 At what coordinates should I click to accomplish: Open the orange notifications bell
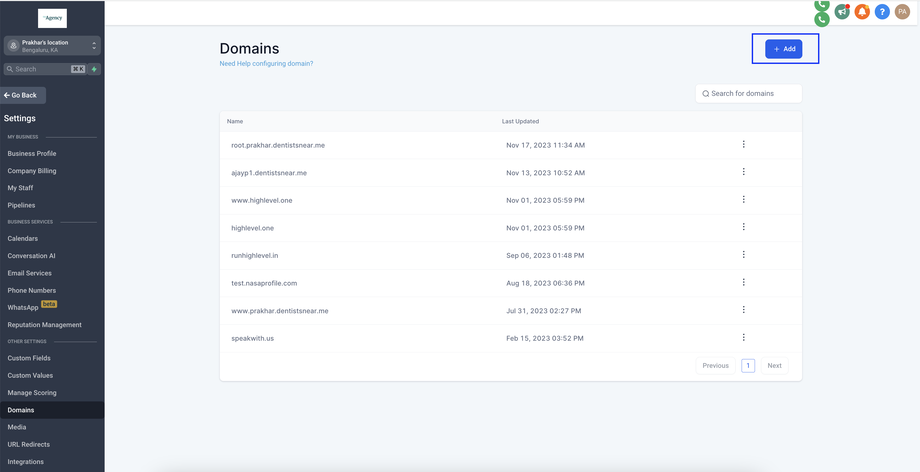862,12
